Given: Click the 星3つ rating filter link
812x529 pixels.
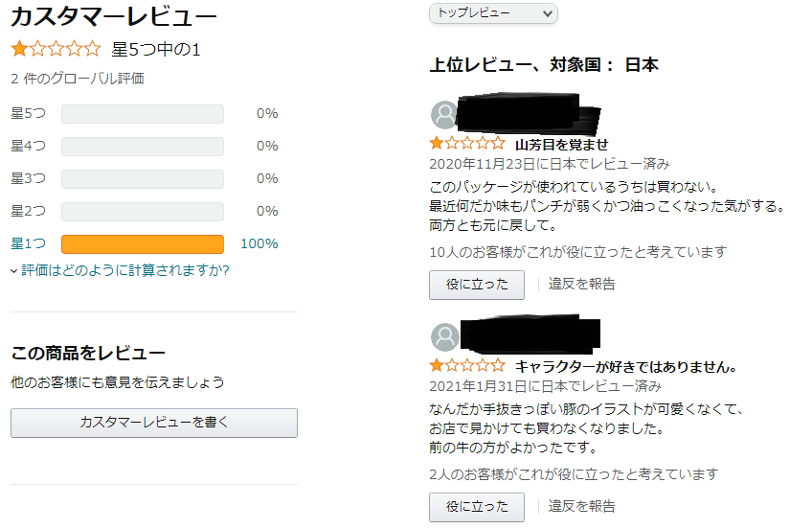Looking at the screenshot, I should 28,179.
